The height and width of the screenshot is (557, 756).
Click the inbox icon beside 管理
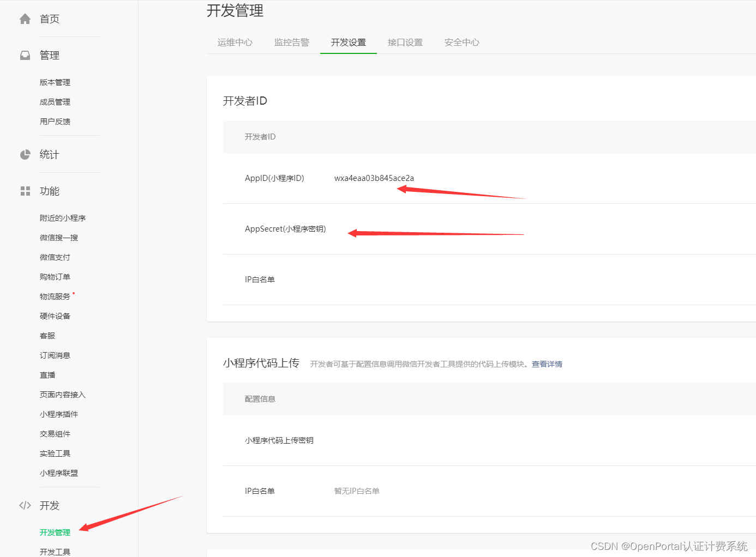pos(25,56)
